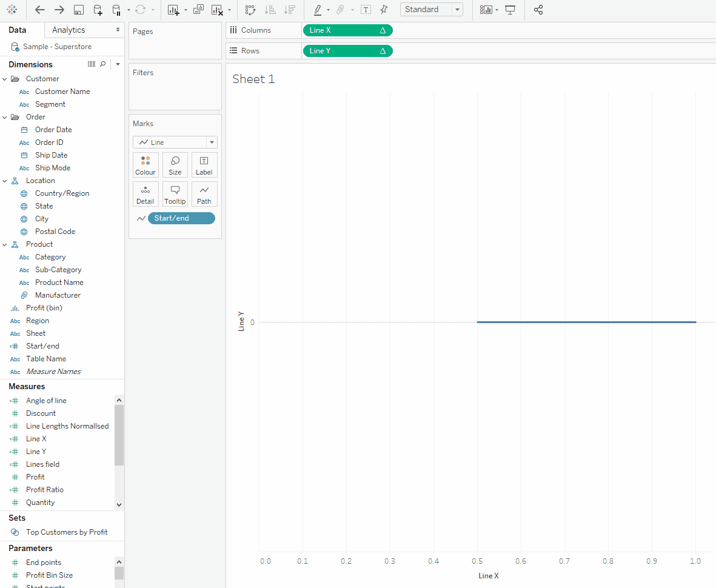Image resolution: width=716 pixels, height=588 pixels.
Task: Click the Group members paperclip icon
Action: point(340,10)
